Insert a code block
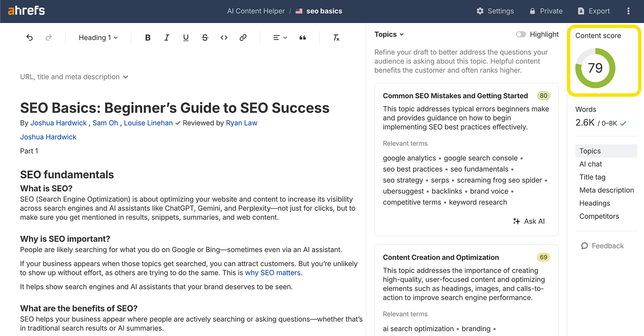This screenshot has width=644, height=336. tap(224, 37)
